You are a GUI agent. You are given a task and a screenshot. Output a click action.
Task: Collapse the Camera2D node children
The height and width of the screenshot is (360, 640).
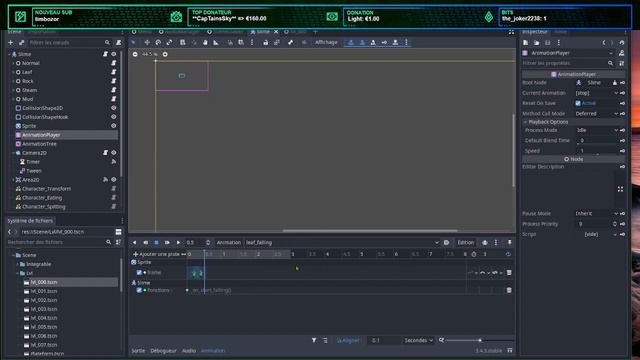pos(13,153)
